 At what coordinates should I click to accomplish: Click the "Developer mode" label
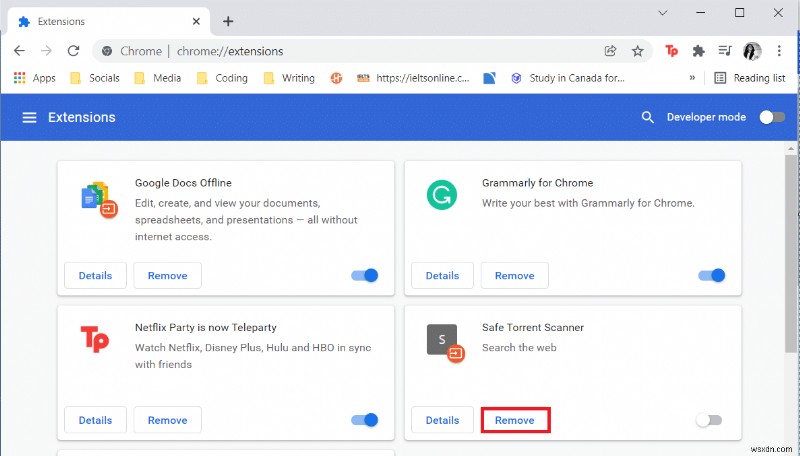click(706, 117)
